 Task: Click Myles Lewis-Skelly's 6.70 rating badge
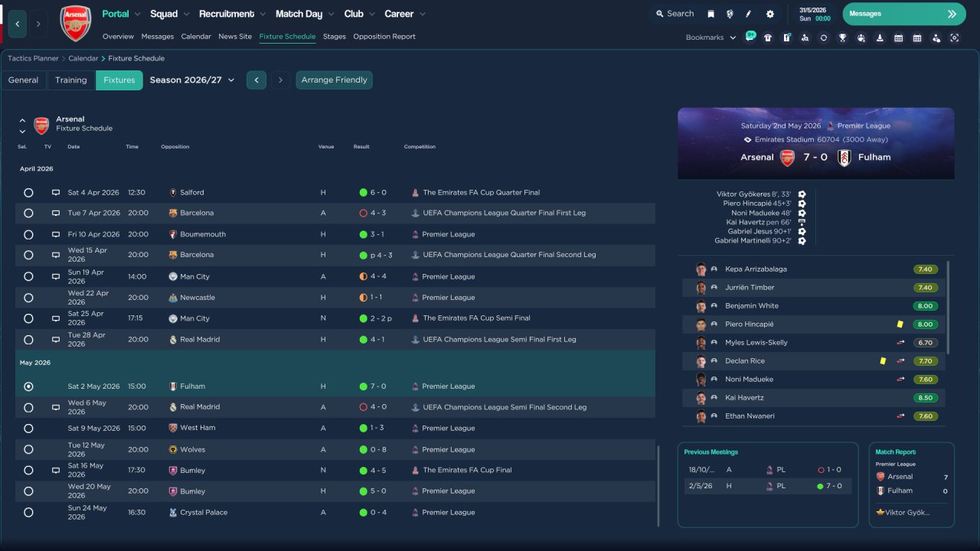click(x=925, y=343)
